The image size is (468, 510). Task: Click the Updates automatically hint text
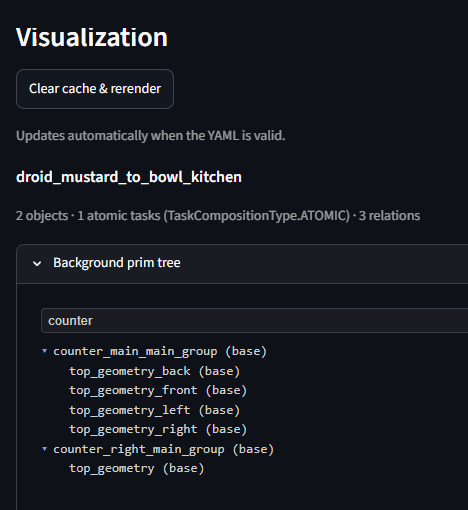(151, 136)
